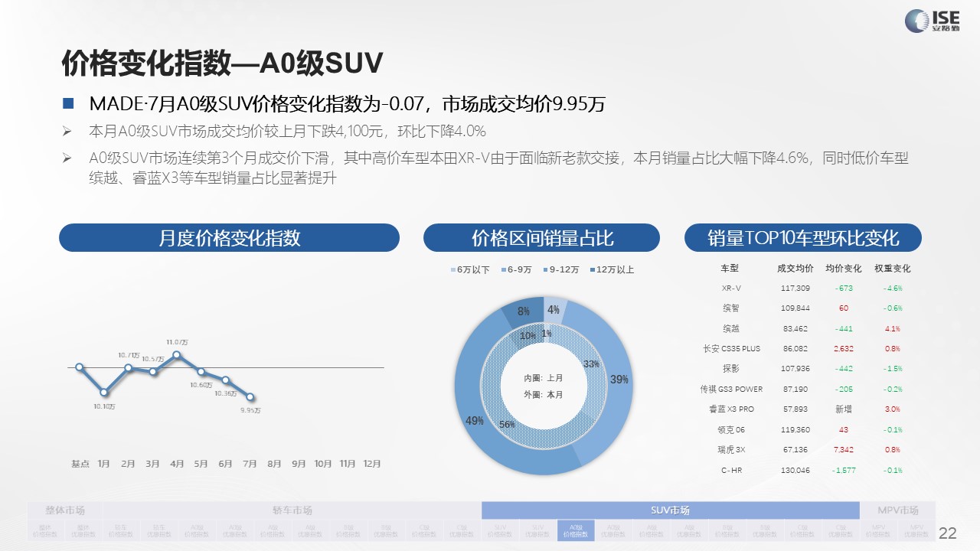Click the 6万以下 legend swatch
The image size is (980, 551).
tap(452, 270)
